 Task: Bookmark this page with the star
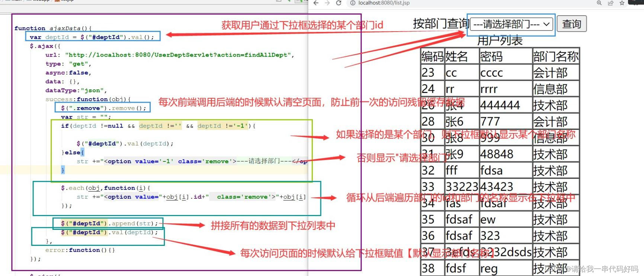622,3
